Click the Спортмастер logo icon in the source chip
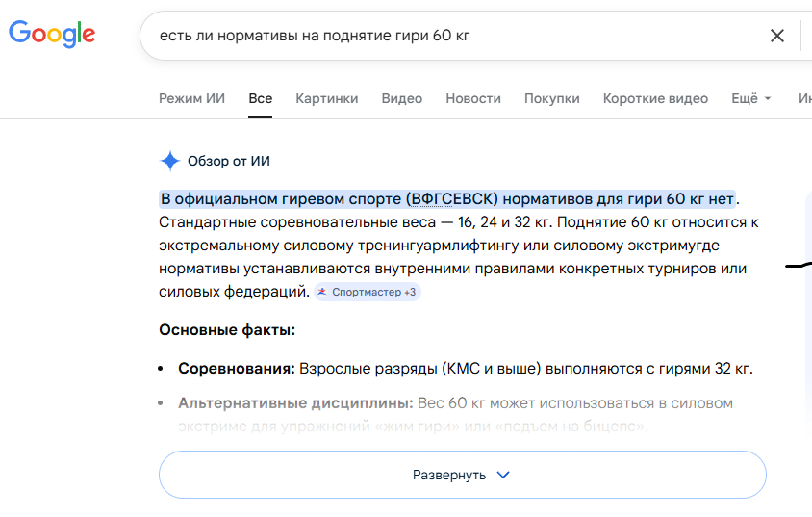The image size is (812, 517). coord(322,292)
